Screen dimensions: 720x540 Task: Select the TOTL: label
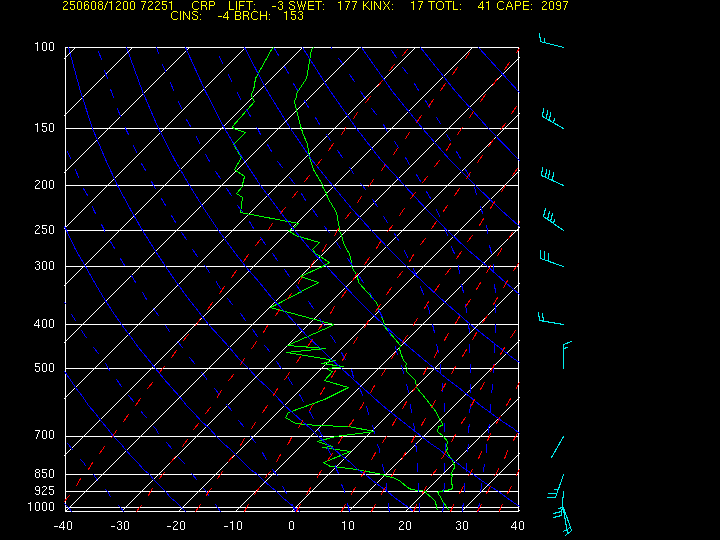pyautogui.click(x=445, y=6)
